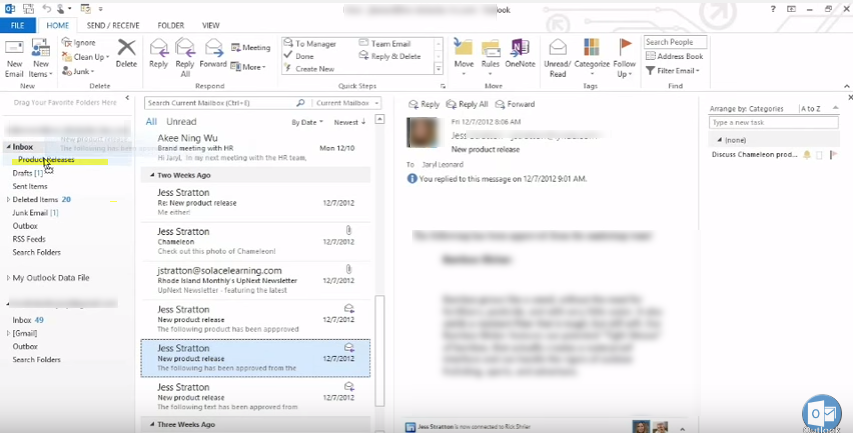853x433 pixels.
Task: Click the Search Current Mailbox field
Action: click(220, 103)
